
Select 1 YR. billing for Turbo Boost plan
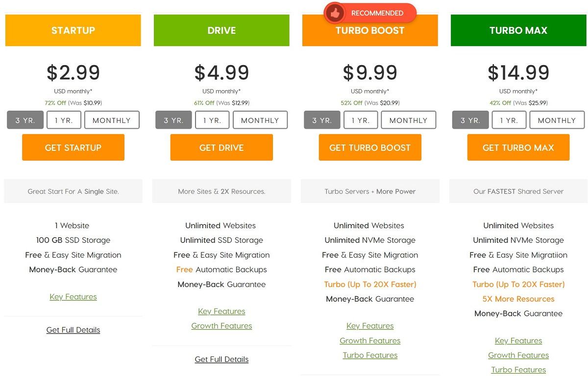(361, 120)
